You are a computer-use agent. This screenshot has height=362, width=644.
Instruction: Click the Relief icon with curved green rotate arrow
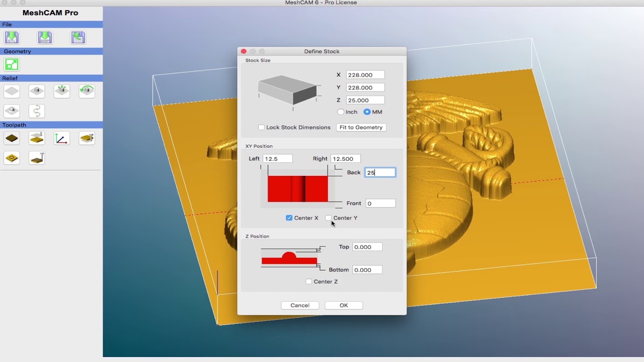(x=87, y=91)
